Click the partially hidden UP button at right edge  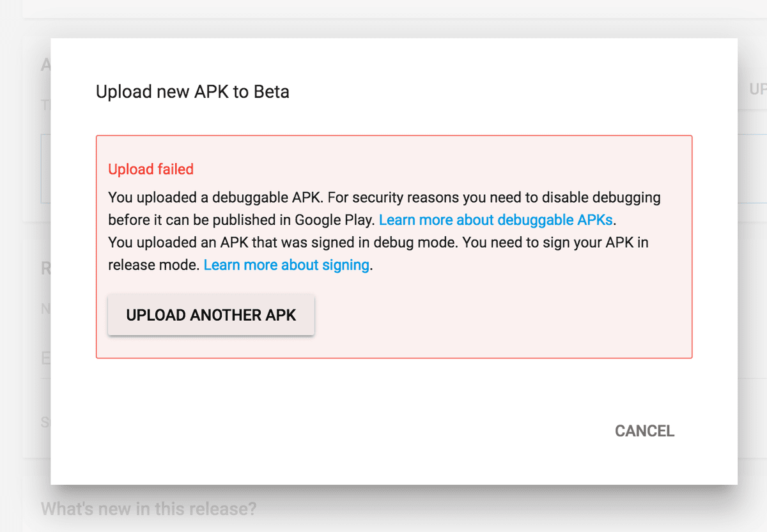click(757, 89)
